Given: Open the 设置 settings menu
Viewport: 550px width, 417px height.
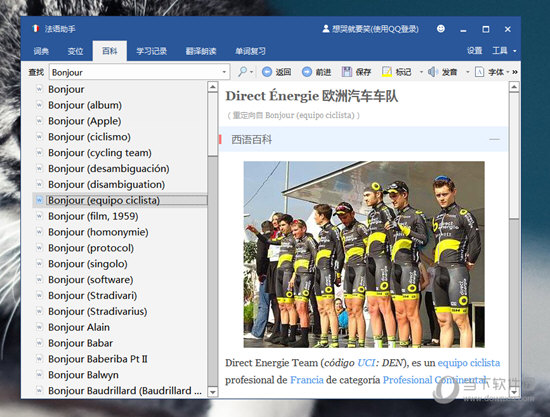Looking at the screenshot, I should 474,51.
